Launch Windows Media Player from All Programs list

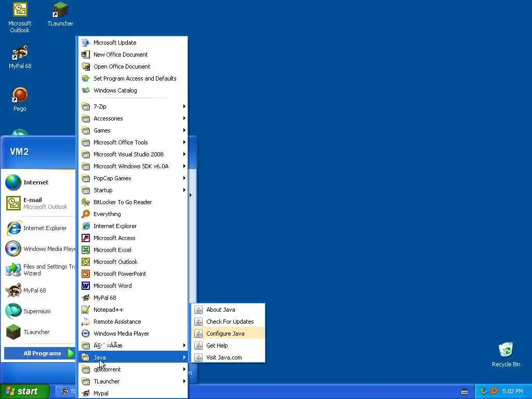132,334
